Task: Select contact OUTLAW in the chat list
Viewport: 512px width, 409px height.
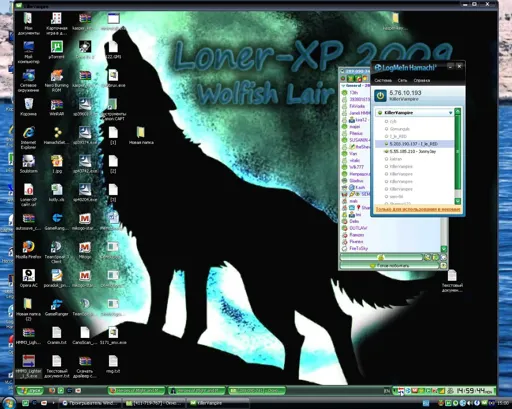Action: 358,228
